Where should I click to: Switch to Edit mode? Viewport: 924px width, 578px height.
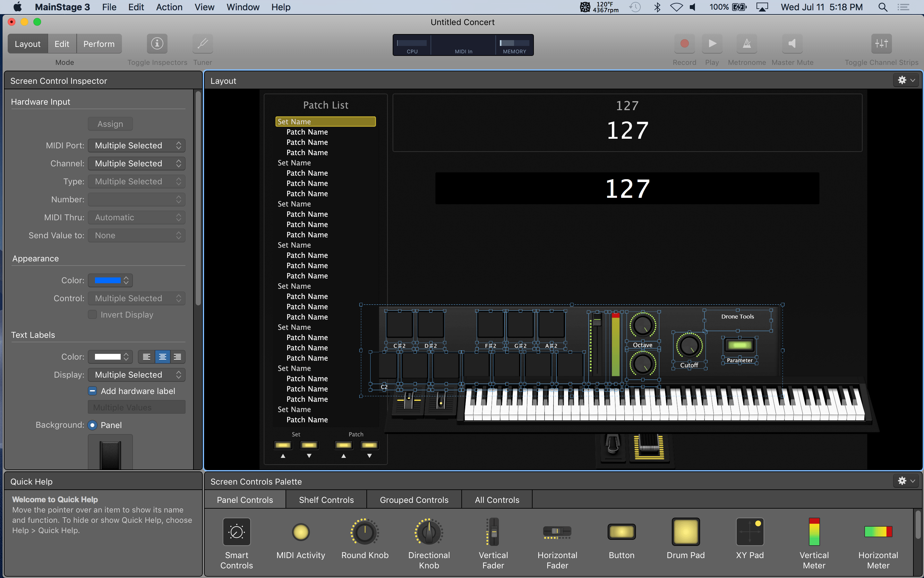pos(62,44)
